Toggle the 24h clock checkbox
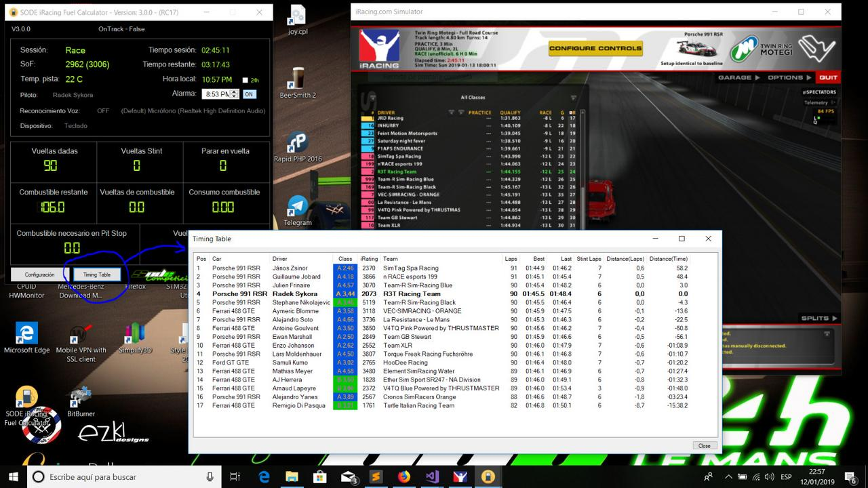Image resolution: width=868 pixels, height=488 pixels. [x=245, y=80]
